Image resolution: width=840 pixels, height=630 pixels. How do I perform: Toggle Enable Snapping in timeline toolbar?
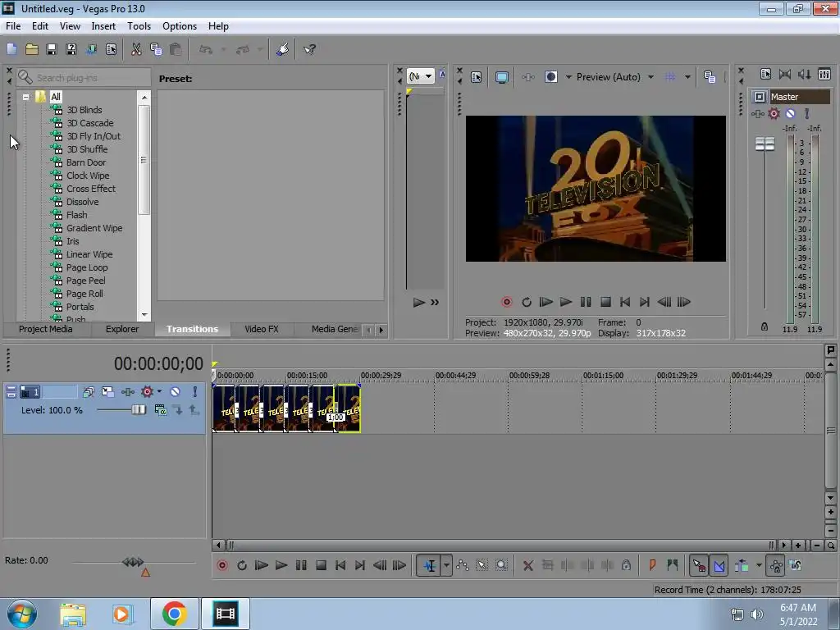point(699,565)
